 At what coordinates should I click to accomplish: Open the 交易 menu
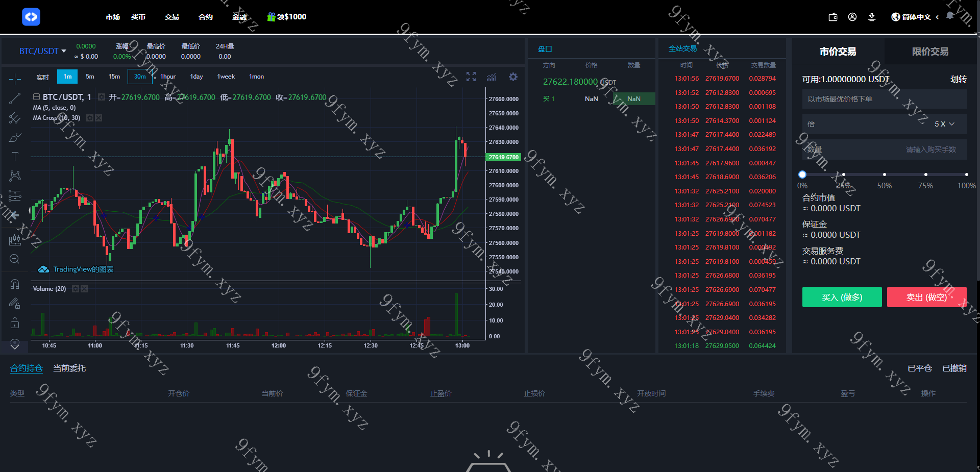click(x=172, y=17)
